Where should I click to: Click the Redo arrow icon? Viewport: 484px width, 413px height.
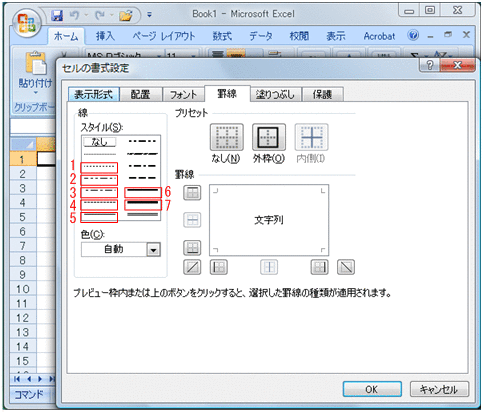pos(100,15)
